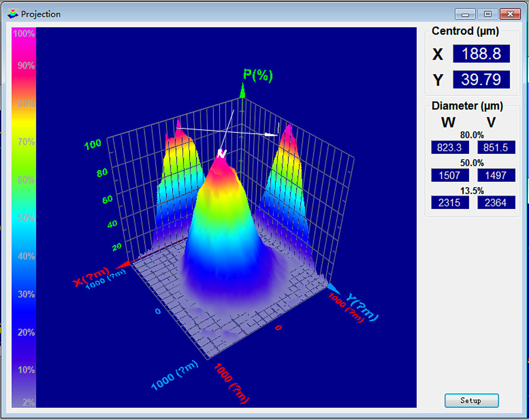529x420 pixels.
Task: Click the Centroid X value field
Action: click(481, 54)
